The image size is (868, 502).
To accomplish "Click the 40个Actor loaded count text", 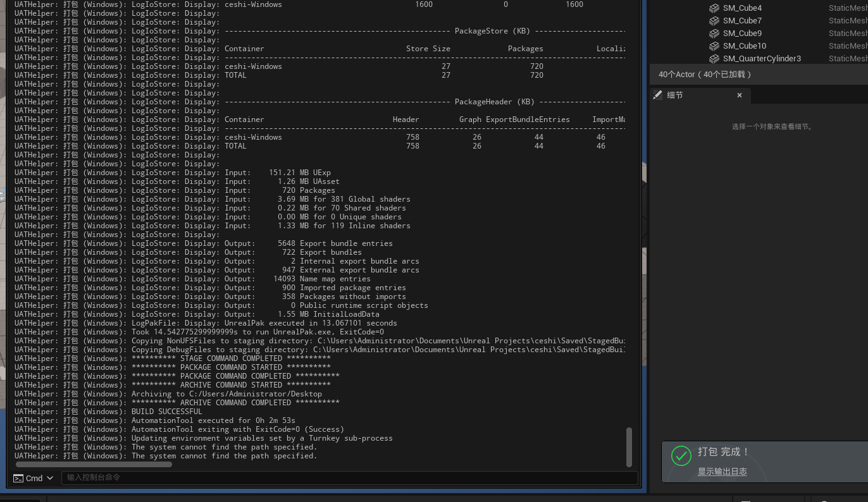I will click(x=705, y=75).
